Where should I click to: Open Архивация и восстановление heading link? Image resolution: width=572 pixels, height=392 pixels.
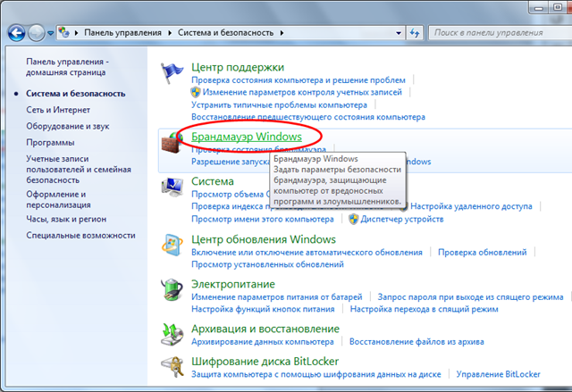click(265, 329)
